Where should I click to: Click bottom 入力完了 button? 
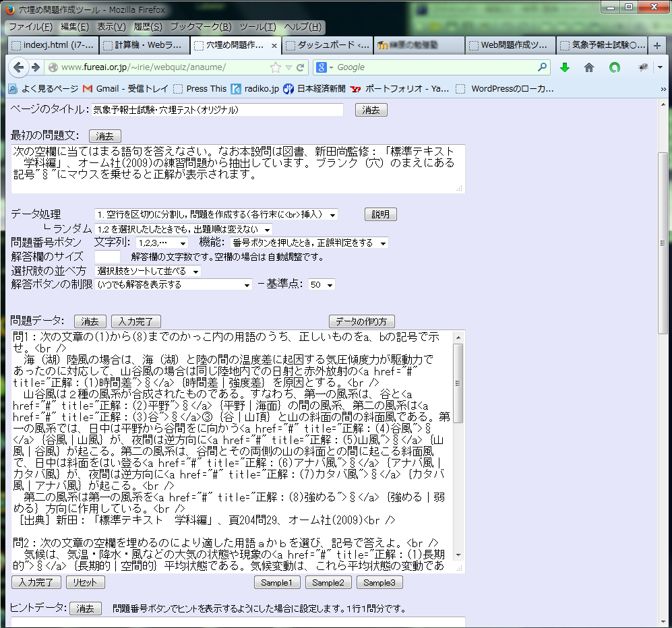[x=36, y=582]
